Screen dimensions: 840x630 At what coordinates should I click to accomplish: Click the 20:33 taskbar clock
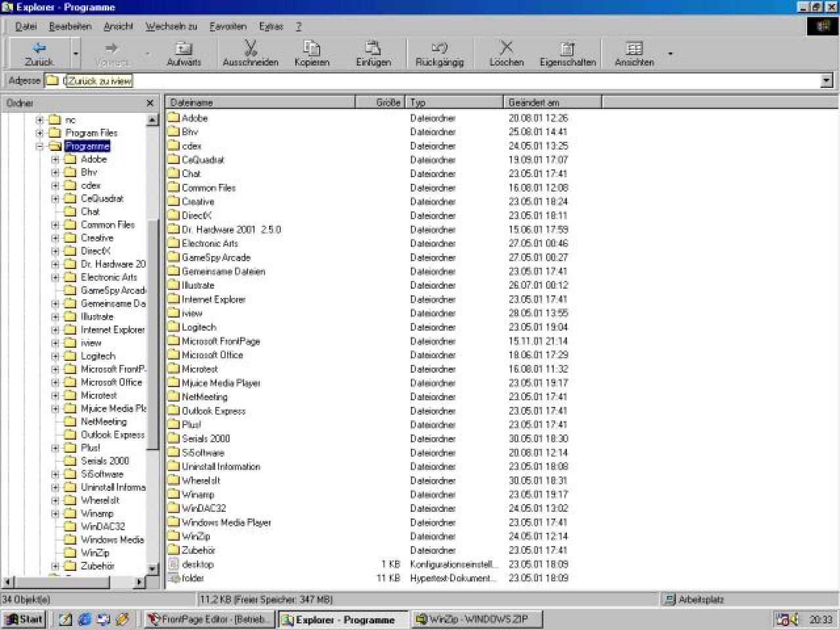click(820, 619)
